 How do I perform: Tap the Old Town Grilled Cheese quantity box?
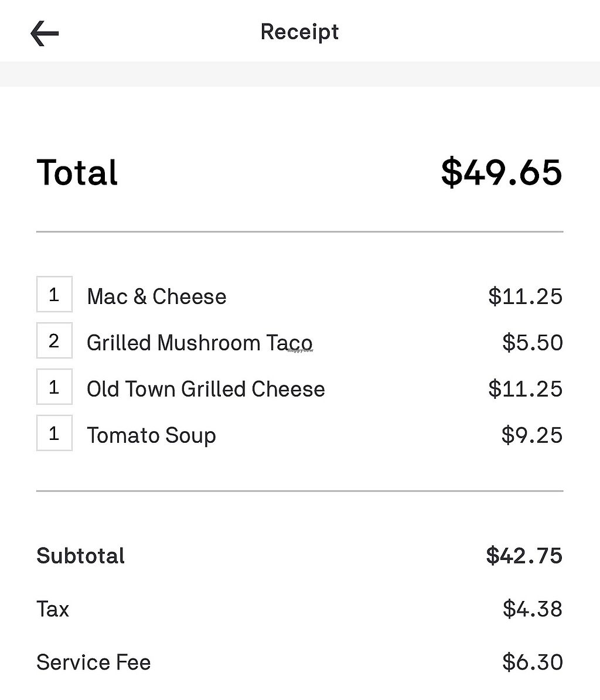[54, 387]
